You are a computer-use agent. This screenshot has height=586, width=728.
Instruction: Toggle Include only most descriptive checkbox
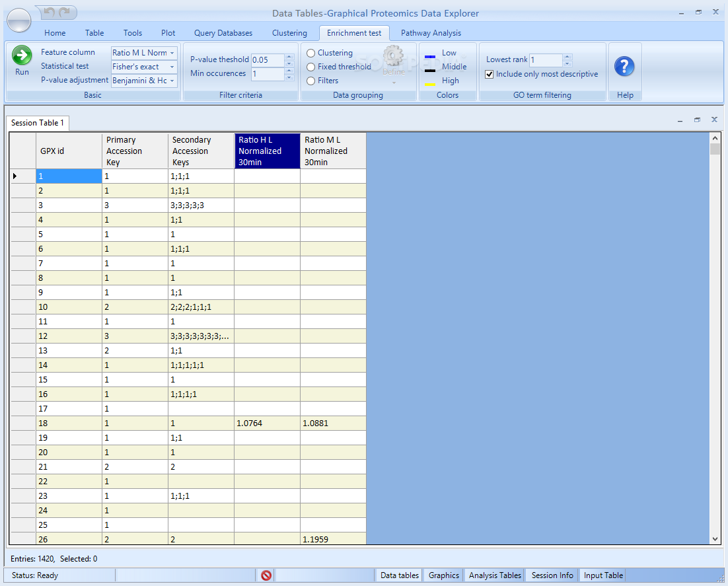pyautogui.click(x=490, y=74)
